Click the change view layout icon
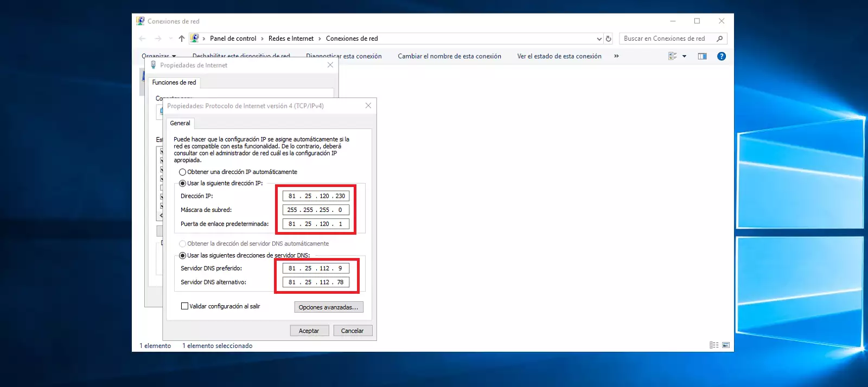This screenshot has height=387, width=868. 673,56
